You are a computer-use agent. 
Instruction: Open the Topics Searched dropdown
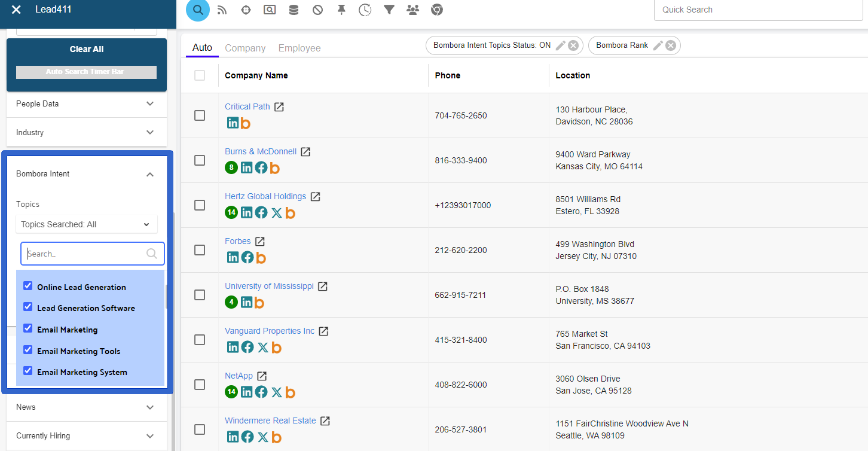pyautogui.click(x=86, y=224)
